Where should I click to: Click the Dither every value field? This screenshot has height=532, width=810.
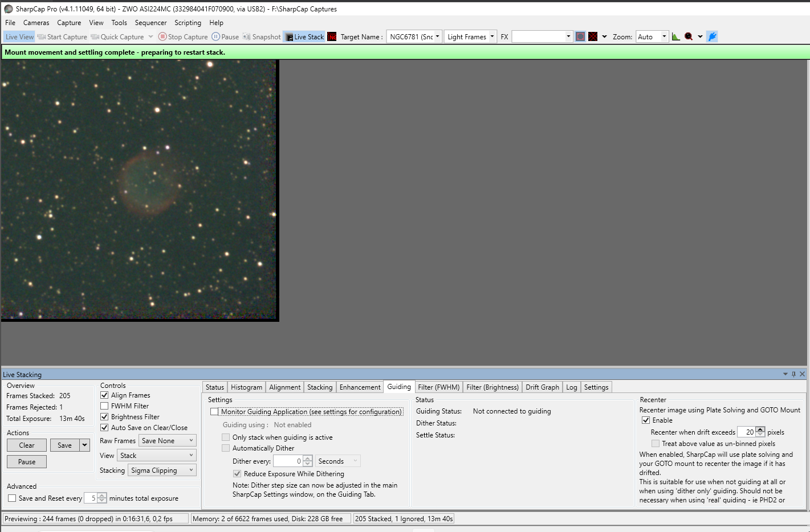(x=288, y=461)
